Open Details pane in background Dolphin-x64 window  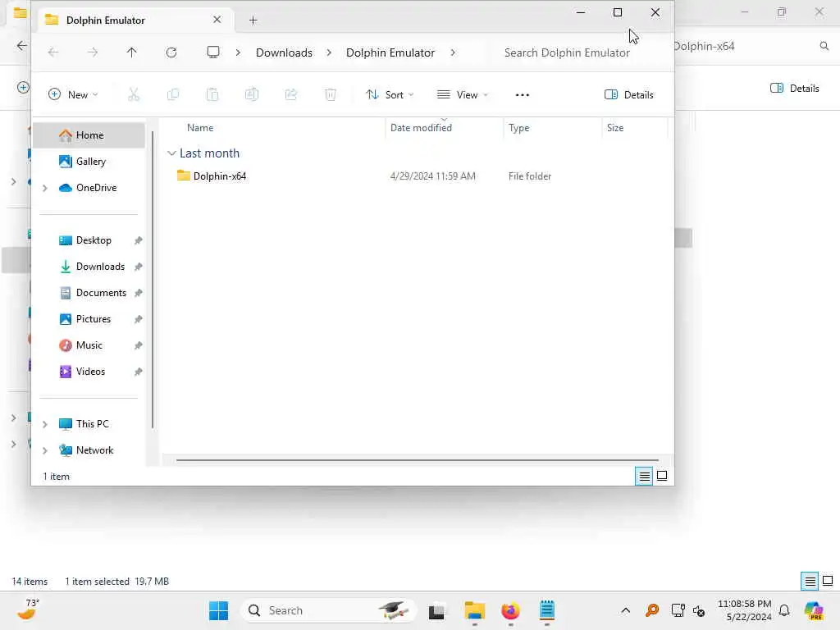(795, 89)
